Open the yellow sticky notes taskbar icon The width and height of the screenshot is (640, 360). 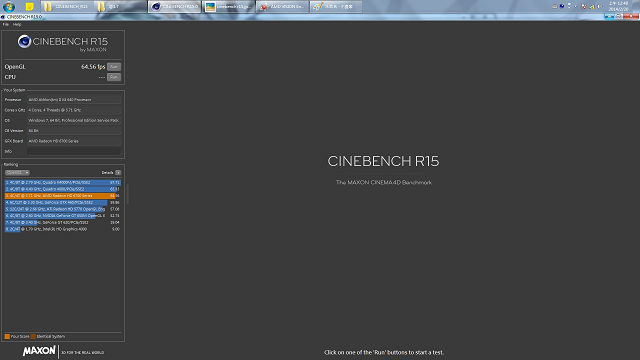pos(29,7)
